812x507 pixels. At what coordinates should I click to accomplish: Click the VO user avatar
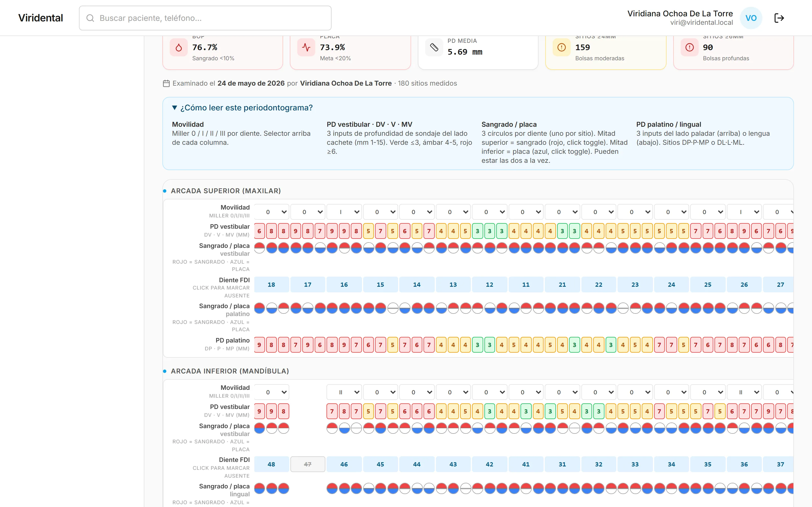point(751,18)
